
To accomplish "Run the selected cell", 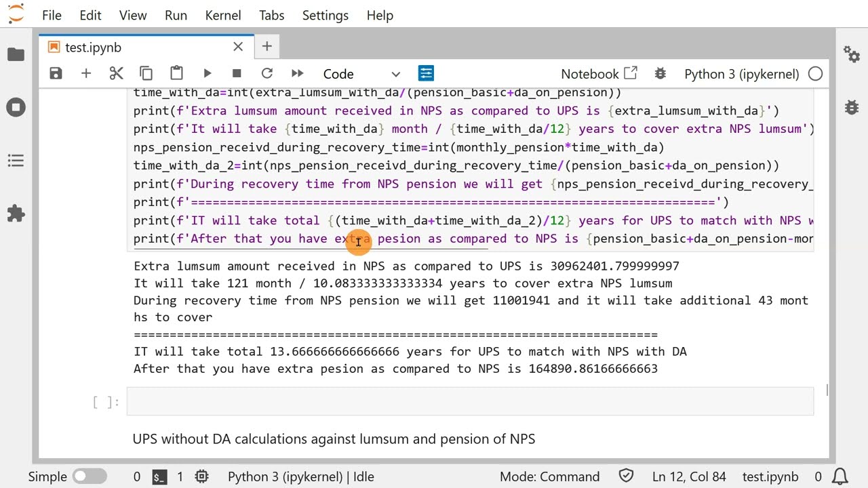I will point(207,73).
